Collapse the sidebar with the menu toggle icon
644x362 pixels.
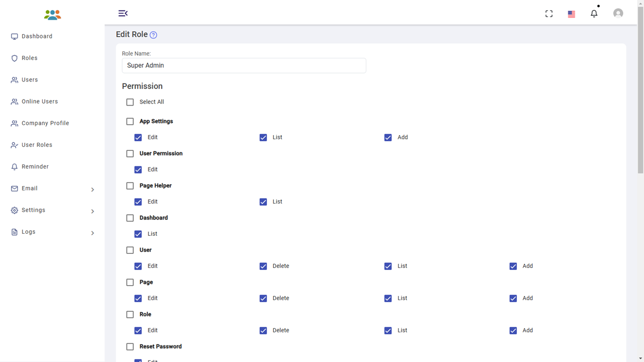coord(123,13)
